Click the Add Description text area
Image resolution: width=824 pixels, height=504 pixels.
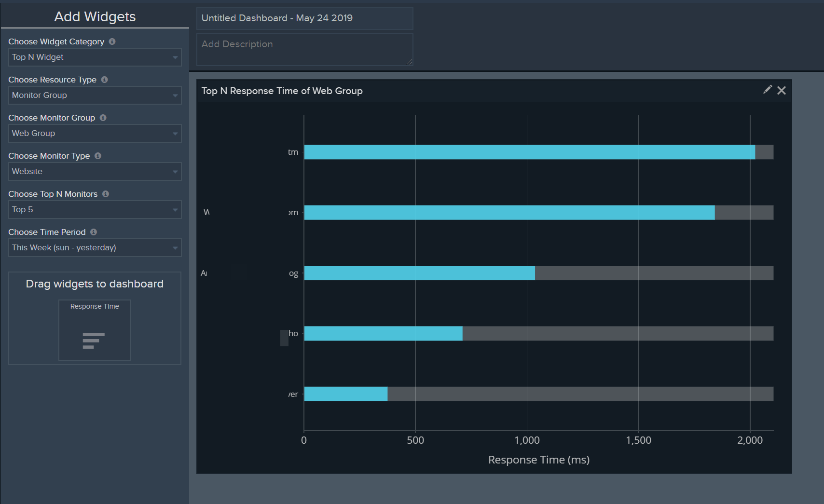pos(305,50)
